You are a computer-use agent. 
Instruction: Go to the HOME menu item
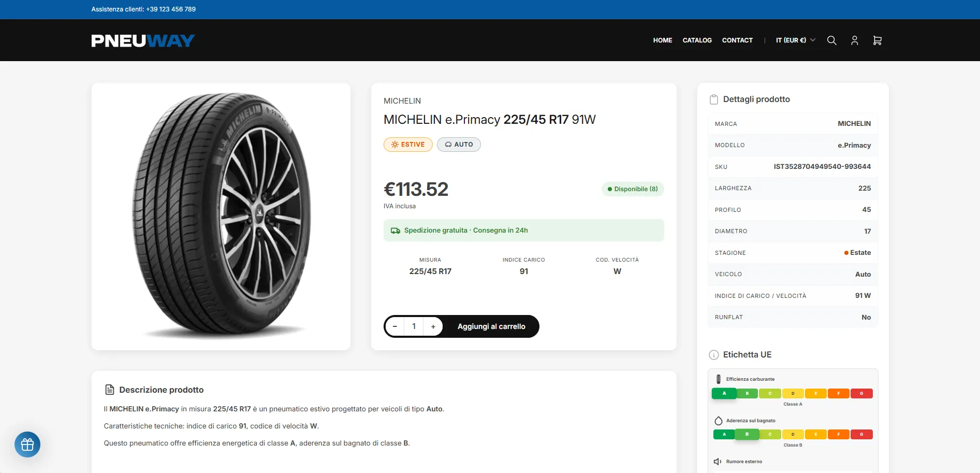(662, 40)
